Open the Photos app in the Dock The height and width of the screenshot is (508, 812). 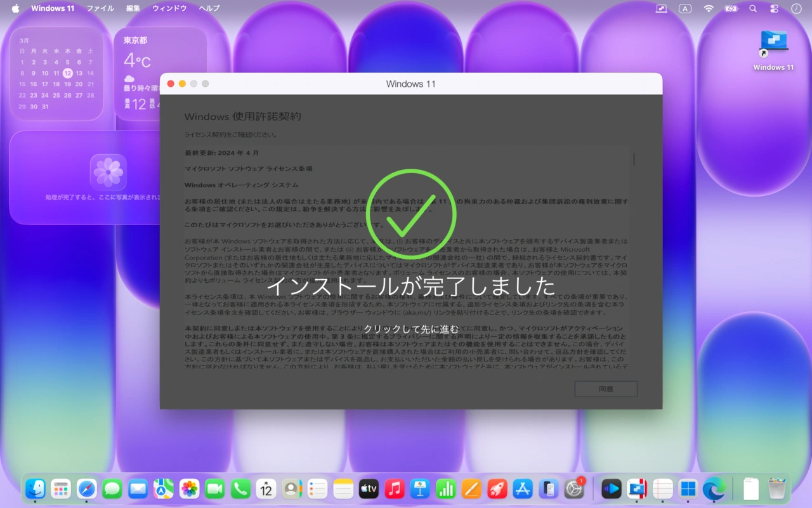pyautogui.click(x=190, y=488)
